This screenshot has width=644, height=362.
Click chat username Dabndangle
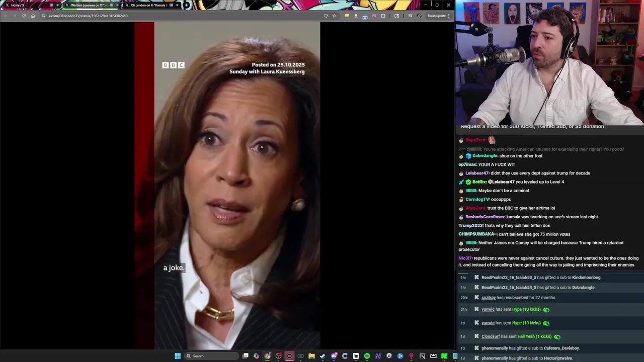pyautogui.click(x=485, y=156)
